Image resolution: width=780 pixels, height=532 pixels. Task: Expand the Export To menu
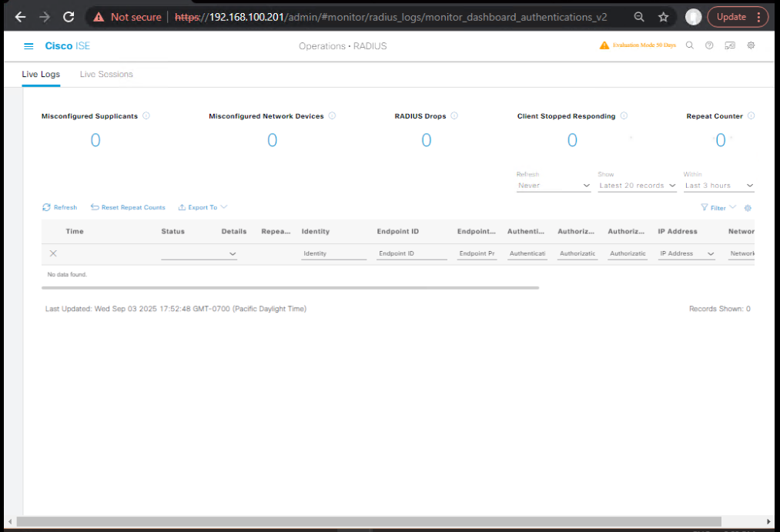pyautogui.click(x=203, y=207)
